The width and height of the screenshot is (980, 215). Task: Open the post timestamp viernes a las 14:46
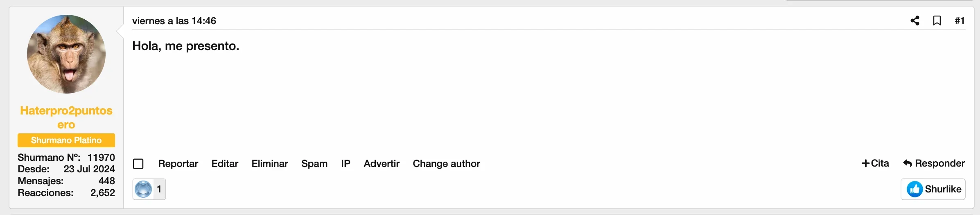(174, 21)
